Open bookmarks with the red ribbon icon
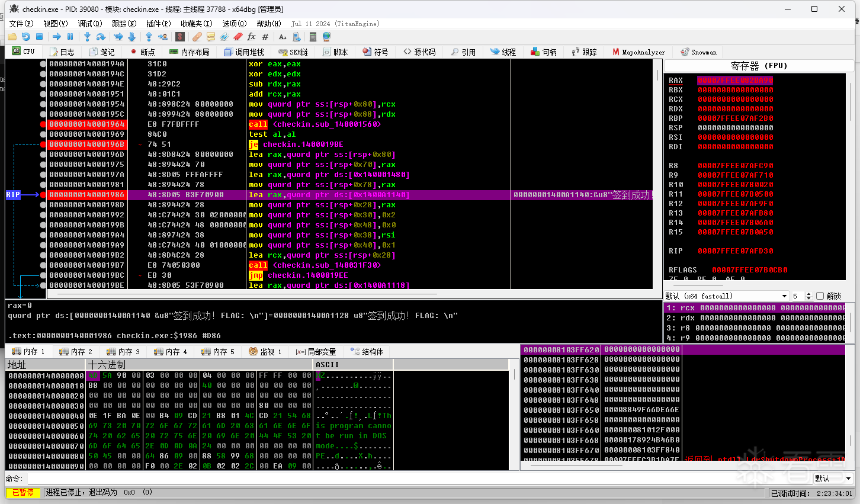860x504 pixels. (238, 37)
